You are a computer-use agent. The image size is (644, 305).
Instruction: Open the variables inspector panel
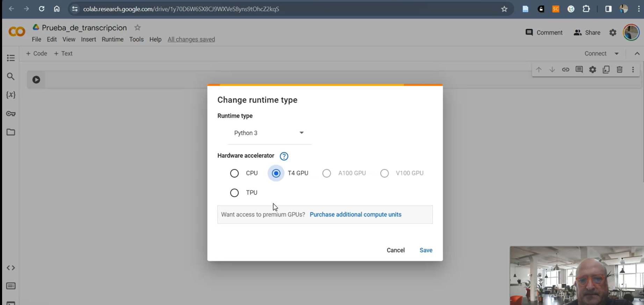[11, 95]
